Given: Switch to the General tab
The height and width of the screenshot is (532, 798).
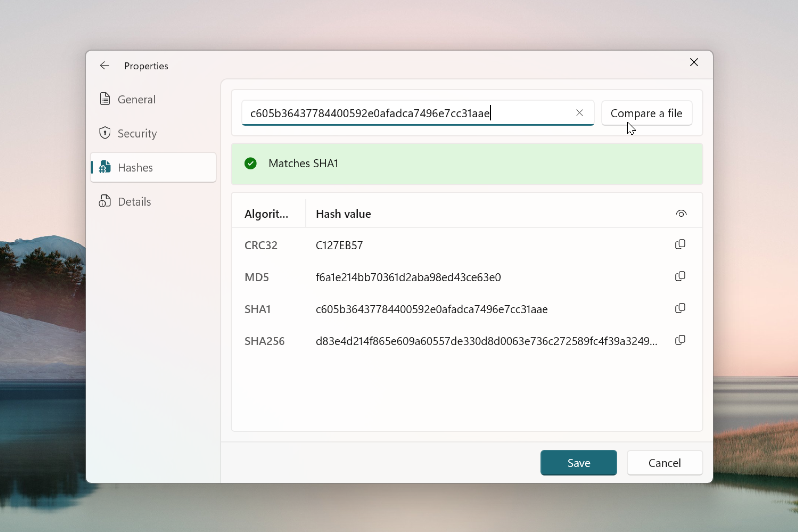Looking at the screenshot, I should [136, 99].
